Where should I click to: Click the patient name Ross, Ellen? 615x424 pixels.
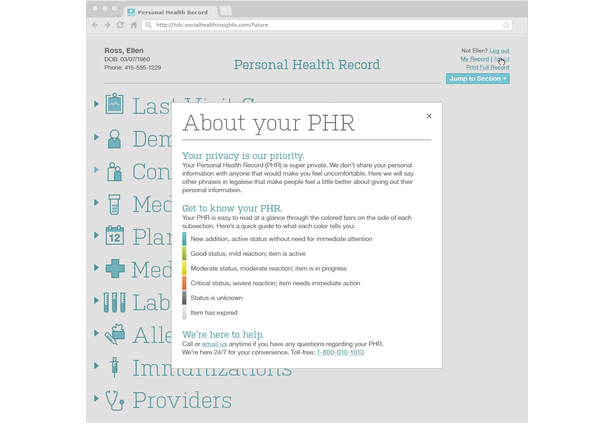124,51
